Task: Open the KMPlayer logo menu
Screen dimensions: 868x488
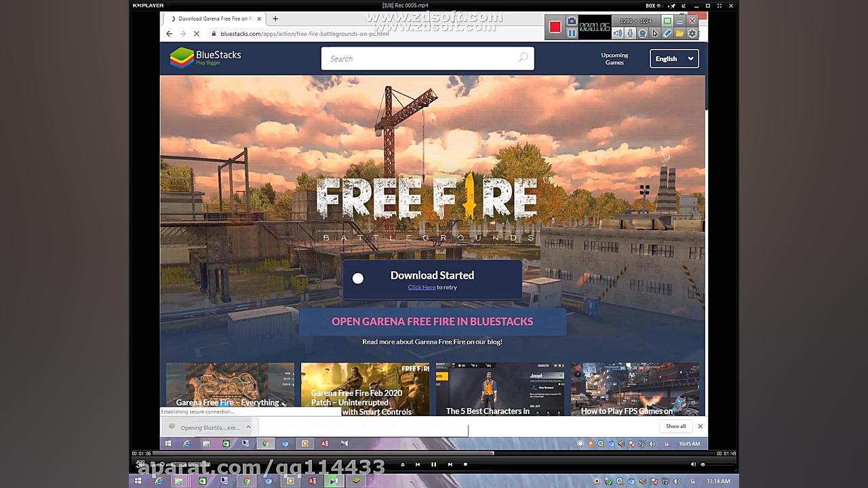Action: [148, 5]
